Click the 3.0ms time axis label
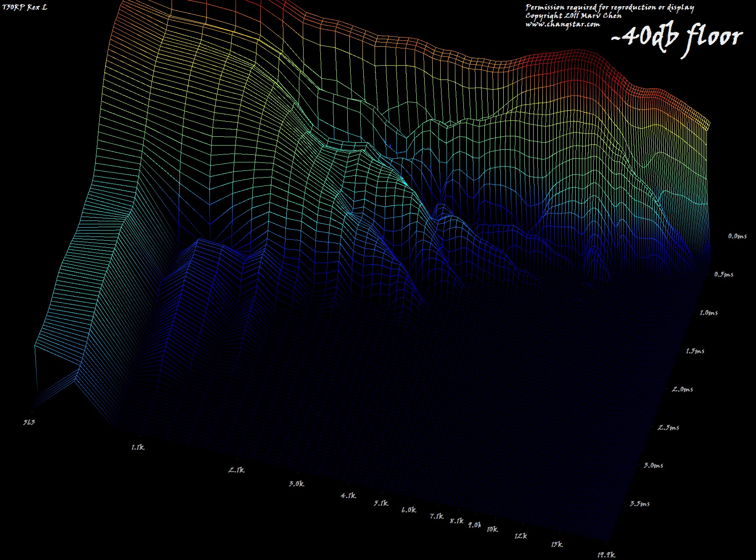 click(x=654, y=466)
